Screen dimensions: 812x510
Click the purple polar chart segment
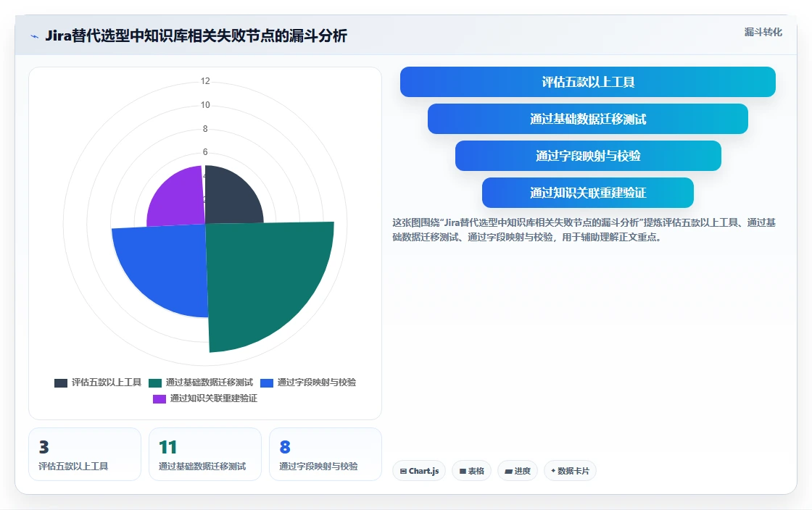178,199
